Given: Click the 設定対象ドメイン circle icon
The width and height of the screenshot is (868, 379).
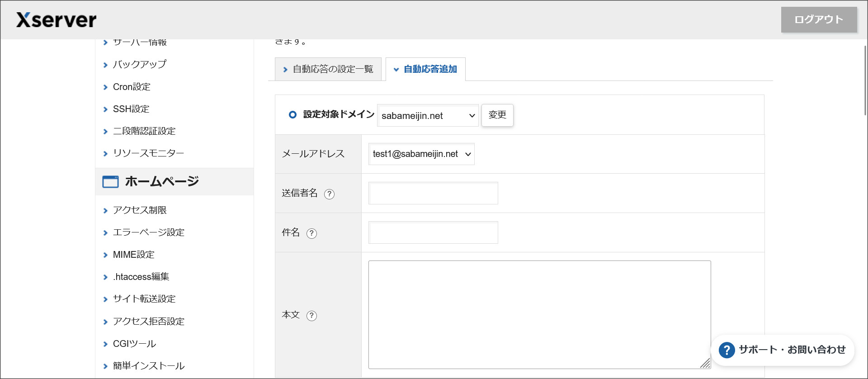Looking at the screenshot, I should [292, 115].
